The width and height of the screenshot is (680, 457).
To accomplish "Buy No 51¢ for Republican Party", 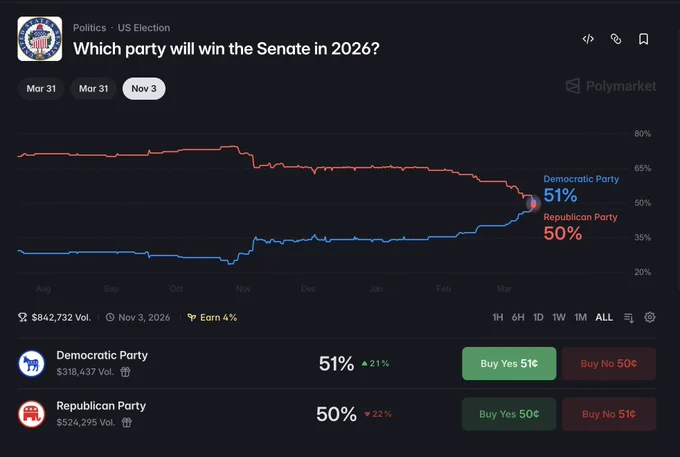I will [x=609, y=414].
